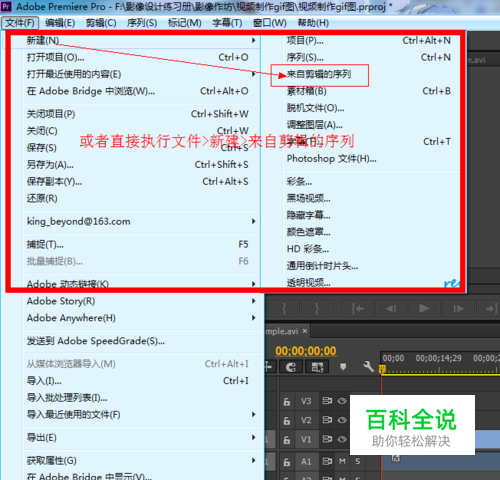
Task: Expand 打开最近使用的内容(E) submenu arrow
Action: pyautogui.click(x=254, y=74)
